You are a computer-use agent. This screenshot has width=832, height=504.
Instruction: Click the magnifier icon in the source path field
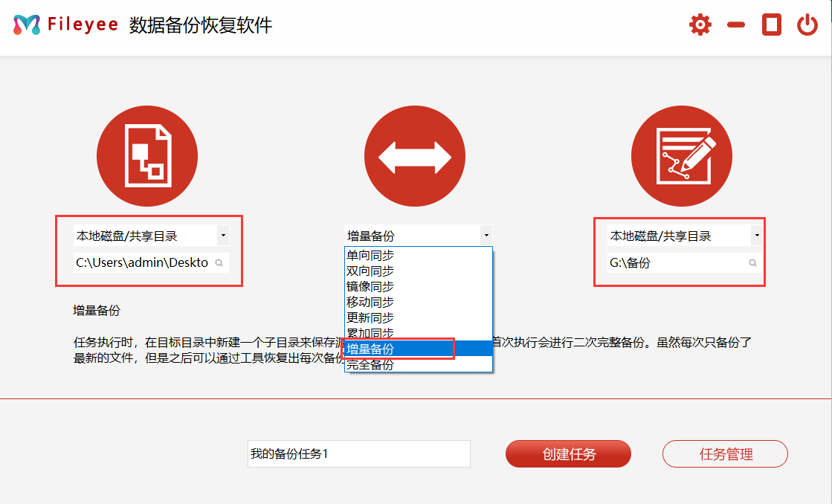tap(219, 263)
